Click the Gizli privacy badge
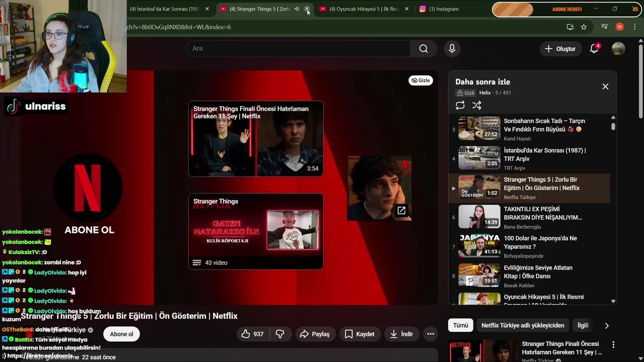The height and width of the screenshot is (362, 644). [465, 93]
